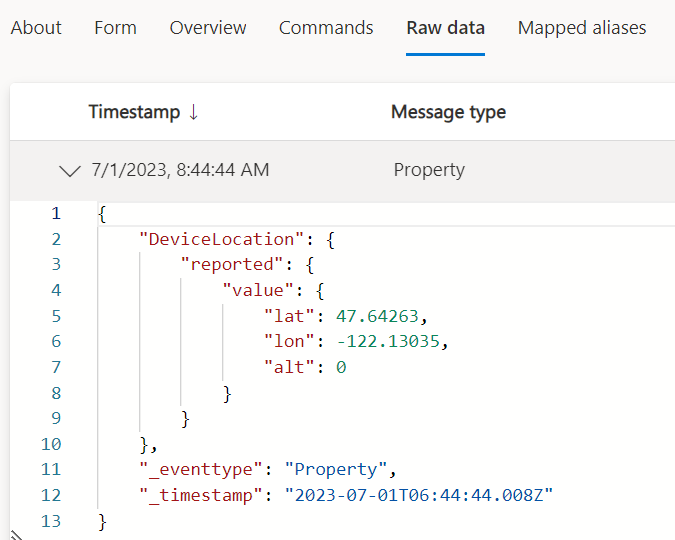Click the "_timestamp" key on line 12
This screenshot has width=675, height=540.
[201, 495]
